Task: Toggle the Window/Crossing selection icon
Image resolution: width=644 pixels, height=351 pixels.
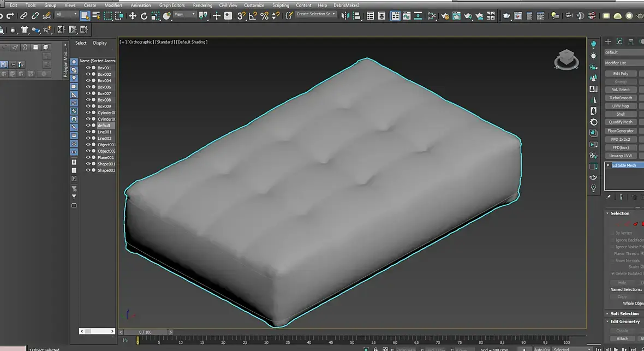Action: click(119, 16)
